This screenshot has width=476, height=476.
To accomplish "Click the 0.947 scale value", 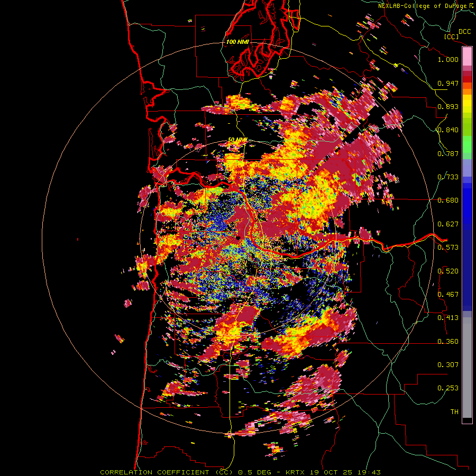I will pyautogui.click(x=448, y=83).
